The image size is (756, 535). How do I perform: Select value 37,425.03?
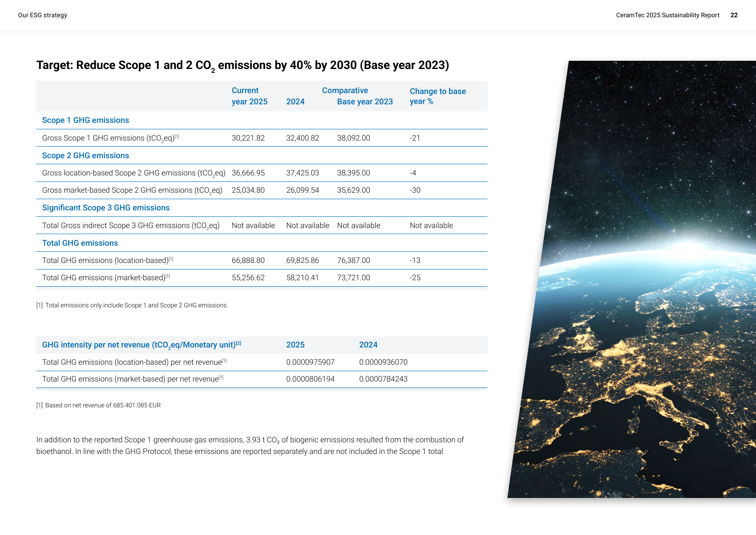303,173
